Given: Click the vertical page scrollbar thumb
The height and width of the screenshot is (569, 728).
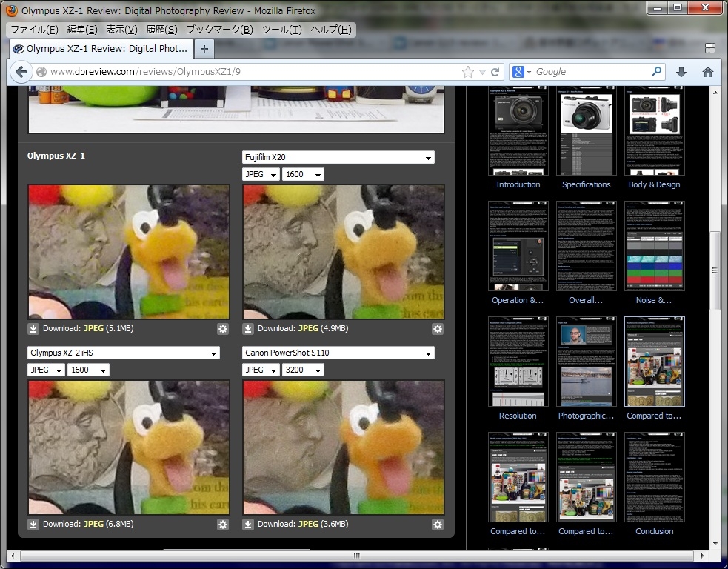Looking at the screenshot, I should coord(715,270).
